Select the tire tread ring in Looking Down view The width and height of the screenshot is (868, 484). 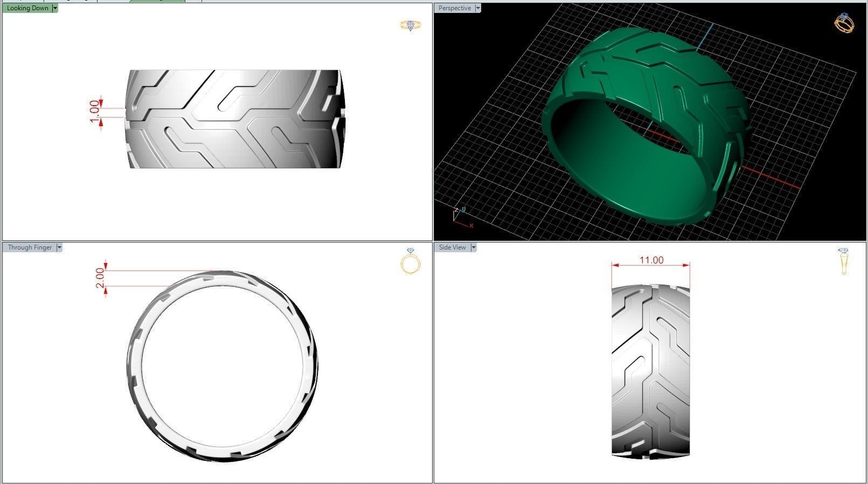coord(235,119)
